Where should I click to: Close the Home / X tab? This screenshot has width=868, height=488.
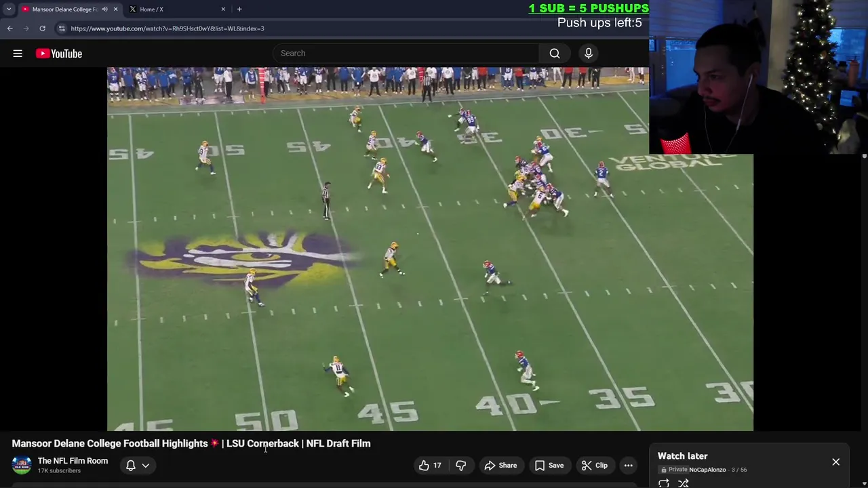[223, 9]
